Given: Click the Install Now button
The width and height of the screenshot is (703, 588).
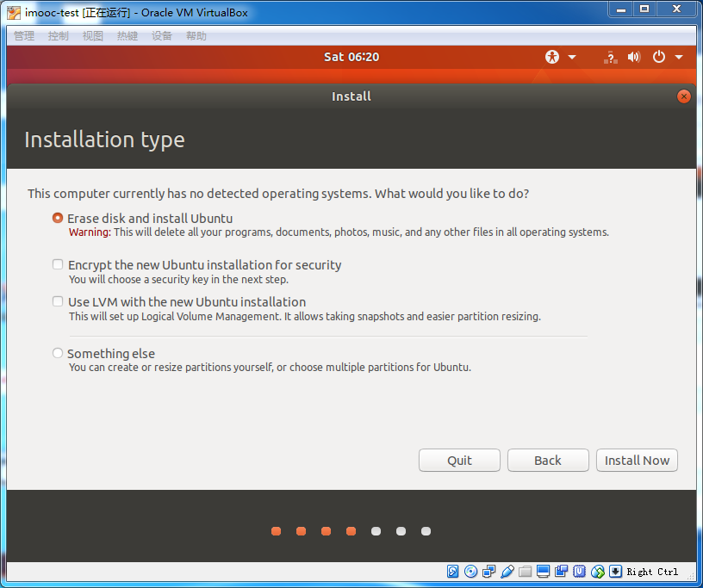Looking at the screenshot, I should (637, 461).
